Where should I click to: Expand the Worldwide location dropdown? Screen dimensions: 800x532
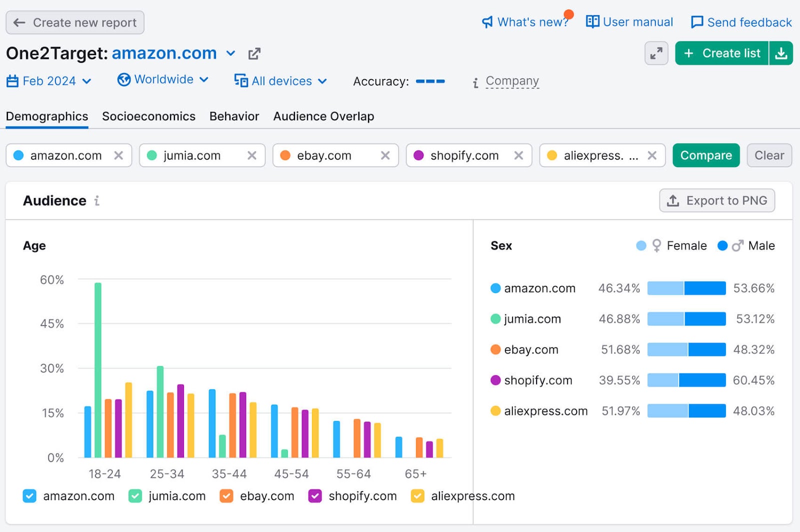(x=162, y=79)
